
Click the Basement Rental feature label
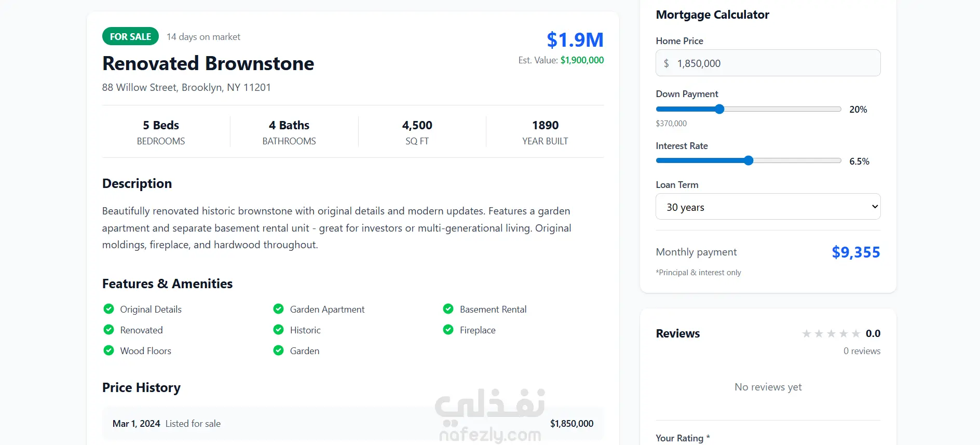493,309
